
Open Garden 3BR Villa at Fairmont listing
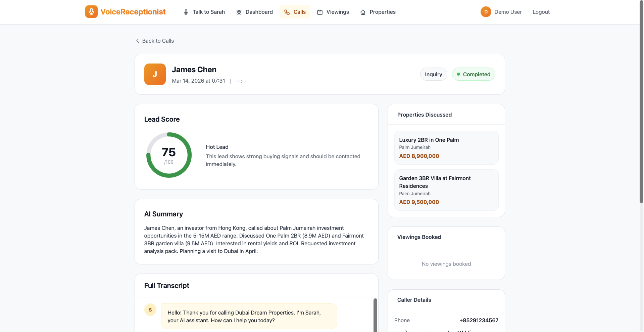tap(446, 190)
